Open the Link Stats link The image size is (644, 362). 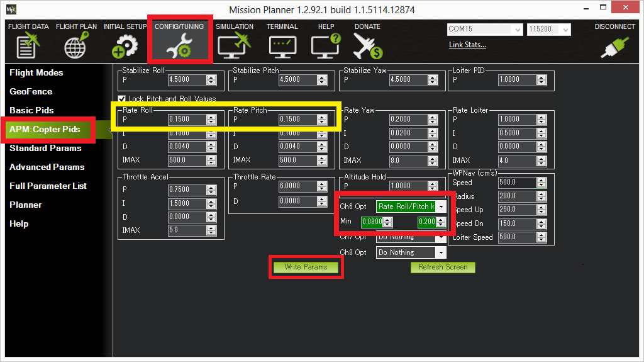coord(467,45)
